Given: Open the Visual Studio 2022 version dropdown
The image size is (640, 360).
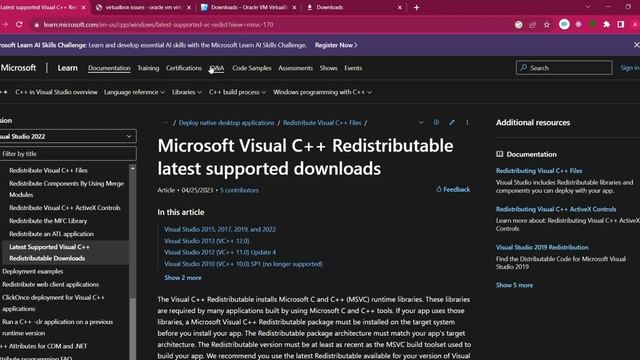Looking at the screenshot, I should click(x=67, y=136).
